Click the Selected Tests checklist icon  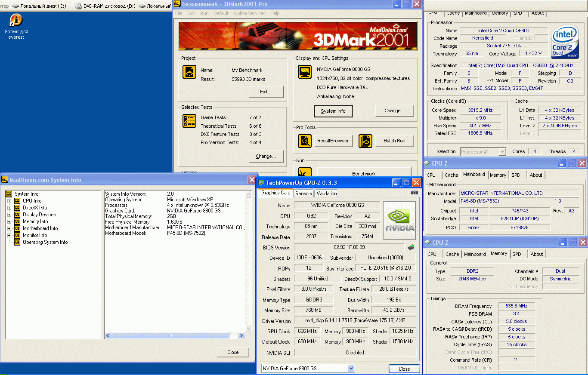pos(189,121)
